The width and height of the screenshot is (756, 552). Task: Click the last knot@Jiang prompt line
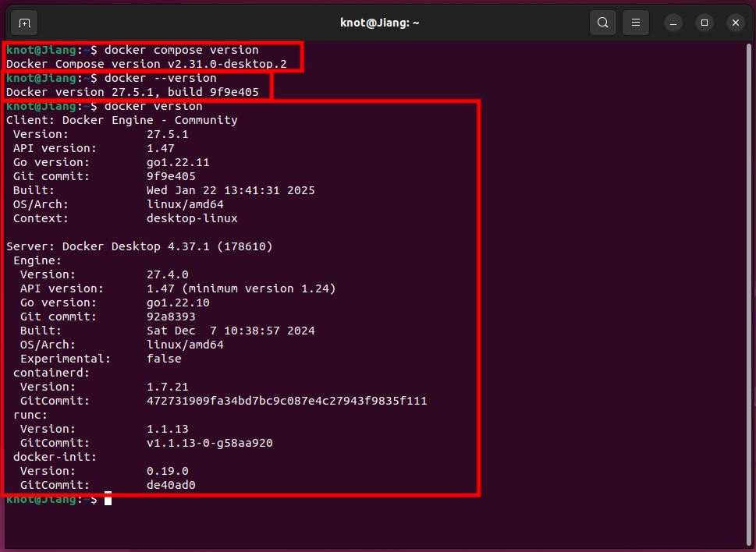[47, 499]
